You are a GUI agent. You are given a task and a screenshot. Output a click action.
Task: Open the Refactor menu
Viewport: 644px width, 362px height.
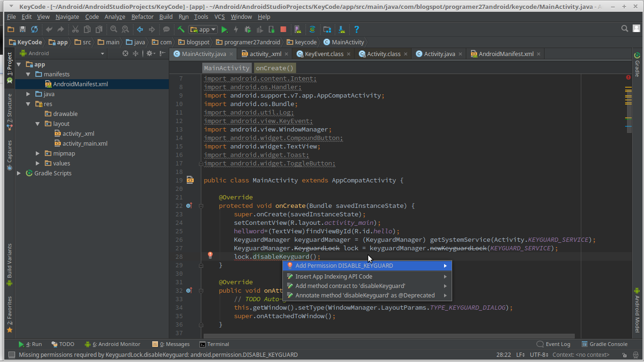pos(142,16)
